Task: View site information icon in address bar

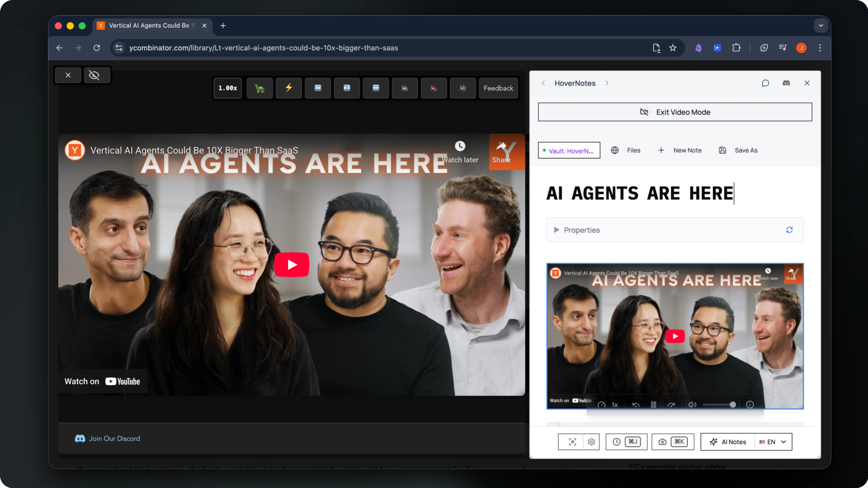Action: coord(119,48)
